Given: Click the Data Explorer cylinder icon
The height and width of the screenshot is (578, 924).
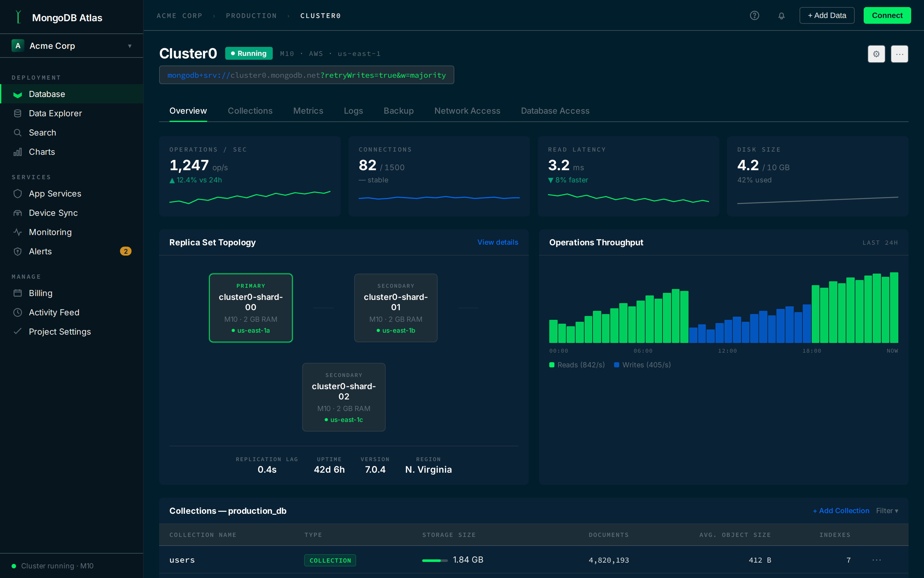Looking at the screenshot, I should coord(18,113).
